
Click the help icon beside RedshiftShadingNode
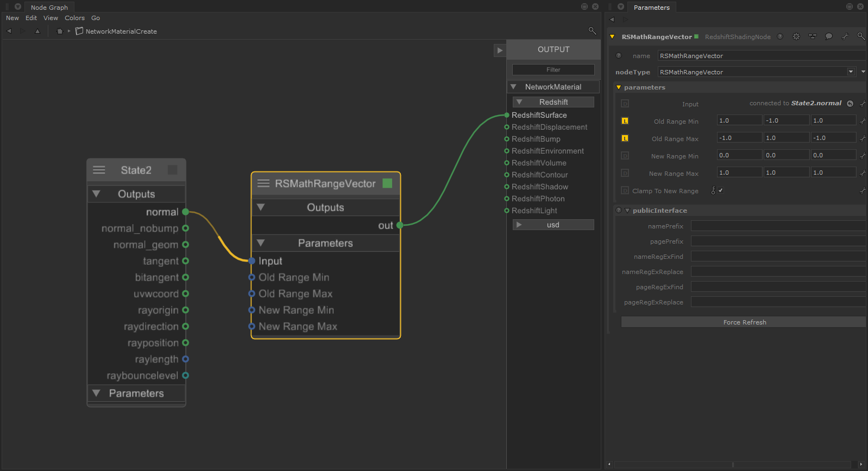780,37
